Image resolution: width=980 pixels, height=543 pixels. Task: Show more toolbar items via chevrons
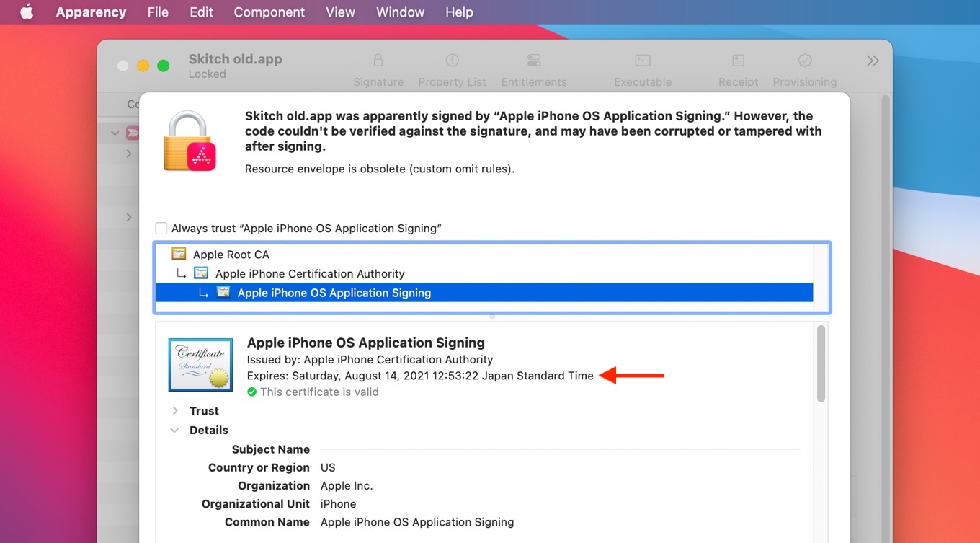click(873, 61)
